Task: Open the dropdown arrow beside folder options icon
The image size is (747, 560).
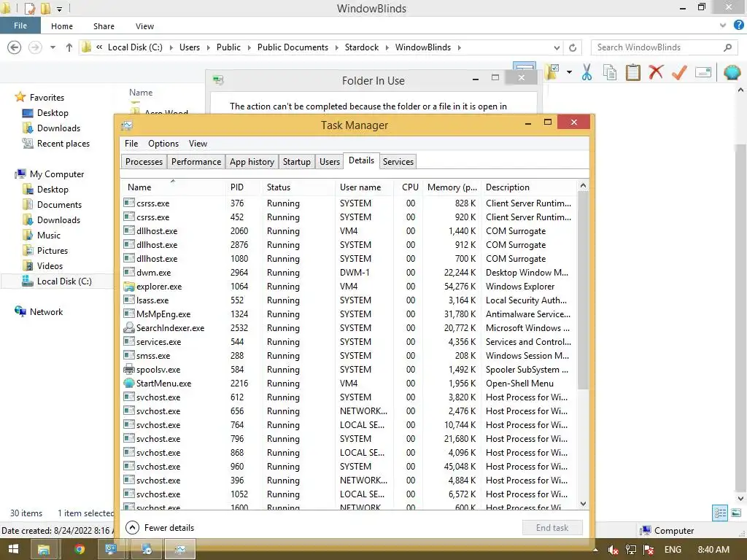Action: pos(569,72)
